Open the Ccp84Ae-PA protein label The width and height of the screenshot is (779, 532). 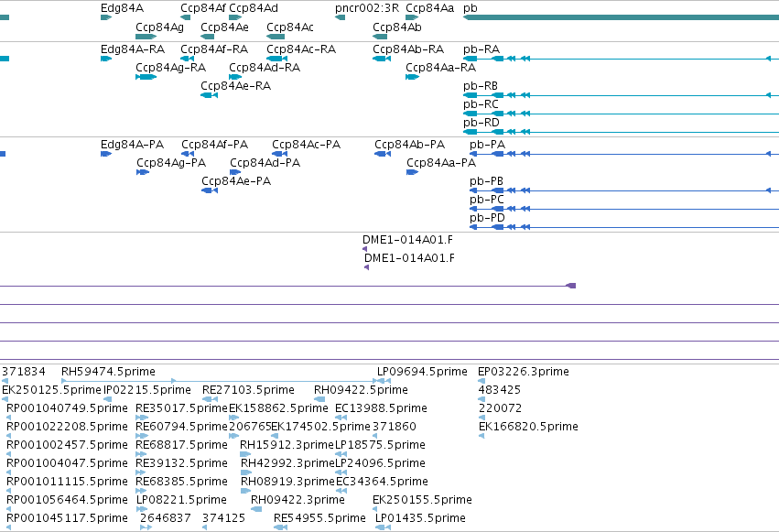click(x=236, y=181)
